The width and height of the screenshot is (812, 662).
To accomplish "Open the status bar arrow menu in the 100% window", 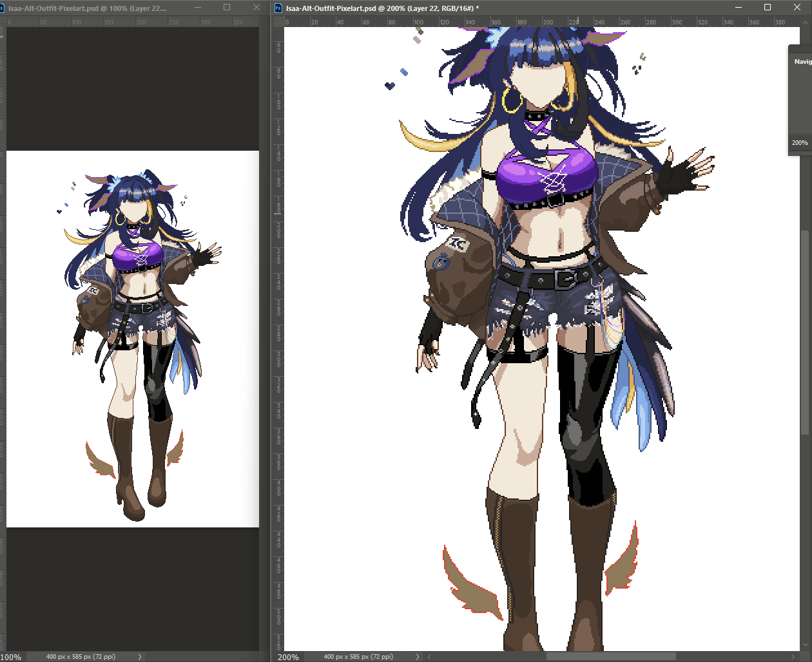I will click(140, 657).
